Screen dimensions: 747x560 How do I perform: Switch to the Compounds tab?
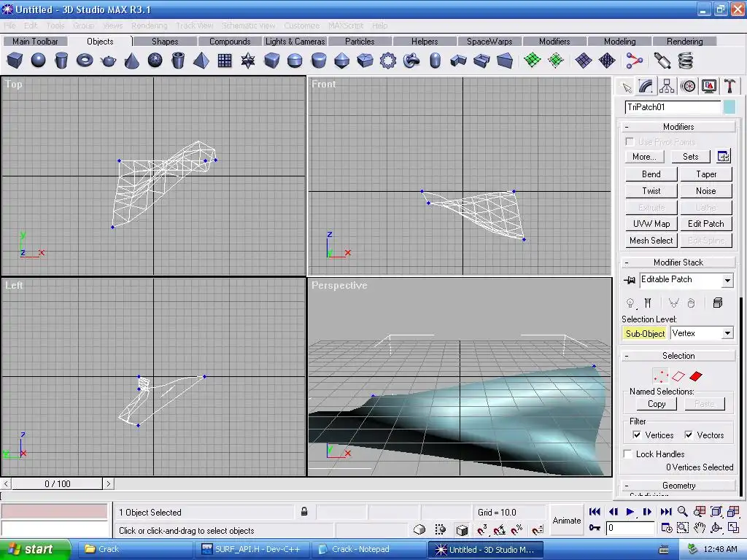[230, 42]
